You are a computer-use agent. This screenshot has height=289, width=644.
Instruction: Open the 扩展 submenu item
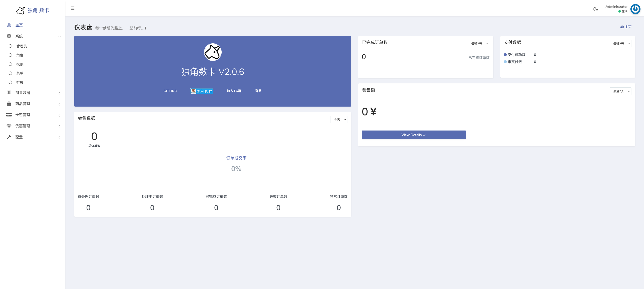[20, 82]
